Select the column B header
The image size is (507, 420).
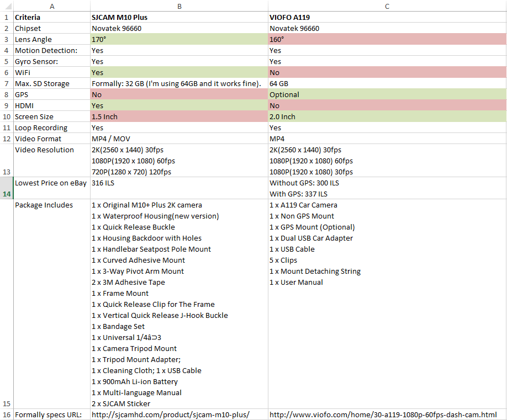[179, 6]
